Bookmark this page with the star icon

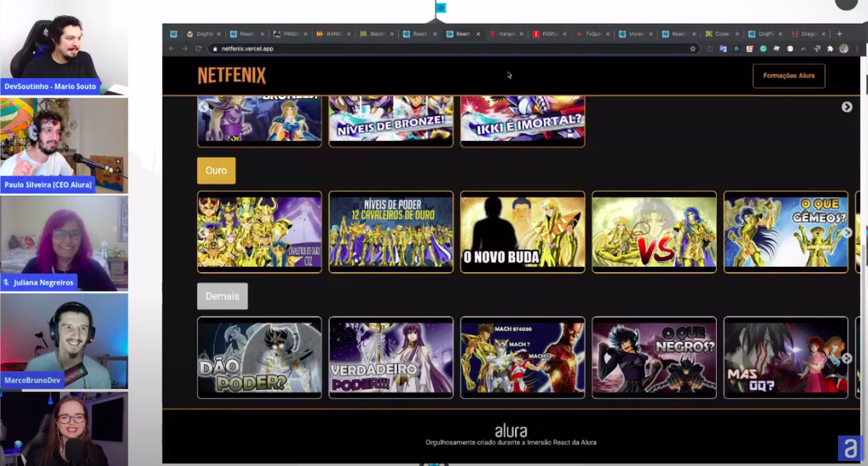pos(693,48)
